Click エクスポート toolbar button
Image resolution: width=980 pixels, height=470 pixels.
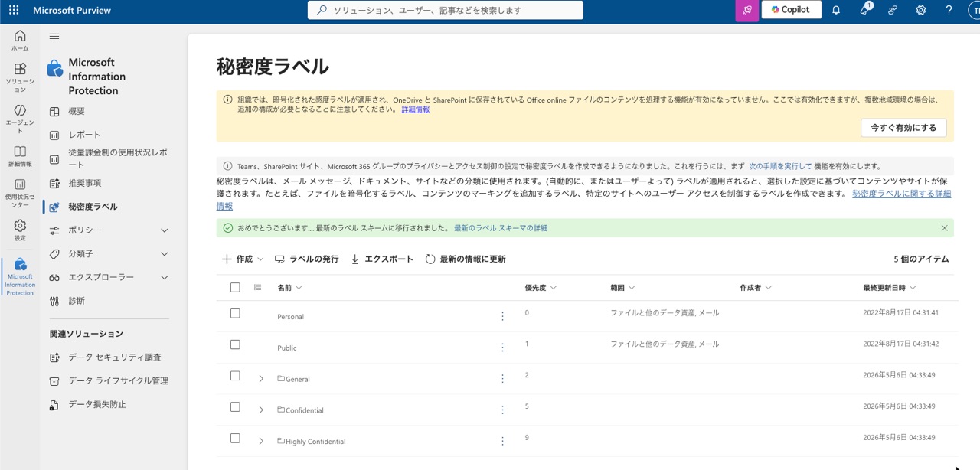(x=381, y=259)
